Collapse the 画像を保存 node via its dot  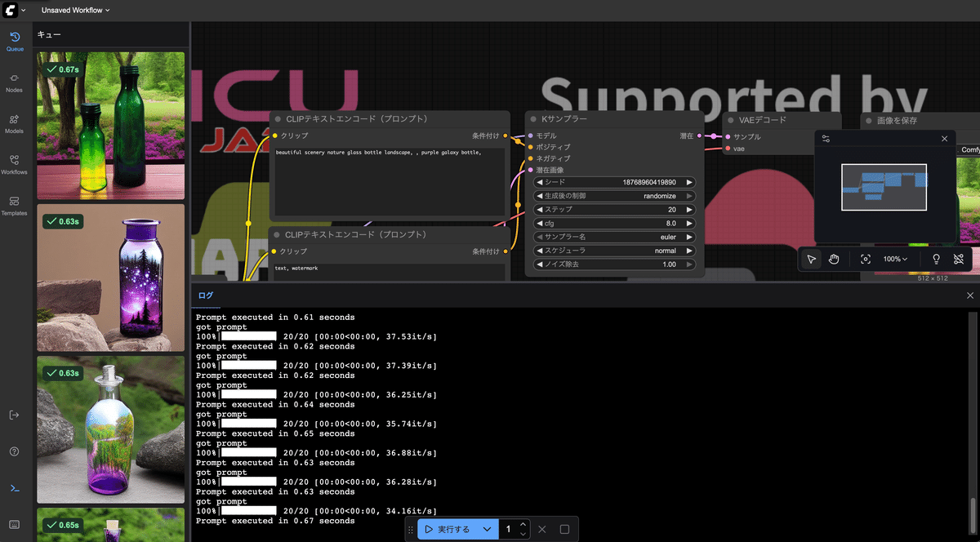pos(869,120)
